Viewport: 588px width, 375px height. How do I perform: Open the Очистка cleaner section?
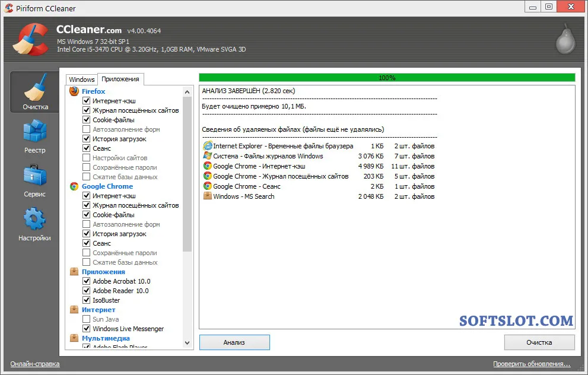[34, 92]
